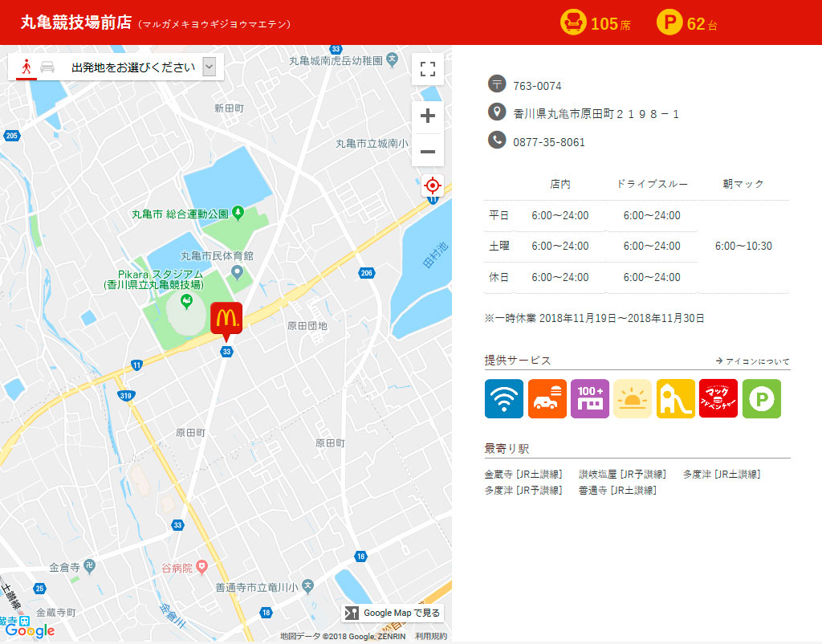
Task: Click the phone icon
Action: (497, 140)
